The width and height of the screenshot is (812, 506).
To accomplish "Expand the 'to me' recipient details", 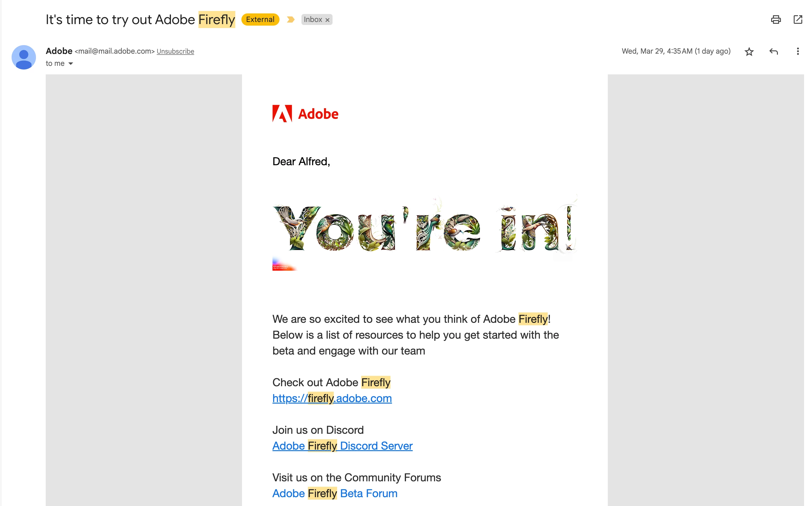I will coord(71,64).
